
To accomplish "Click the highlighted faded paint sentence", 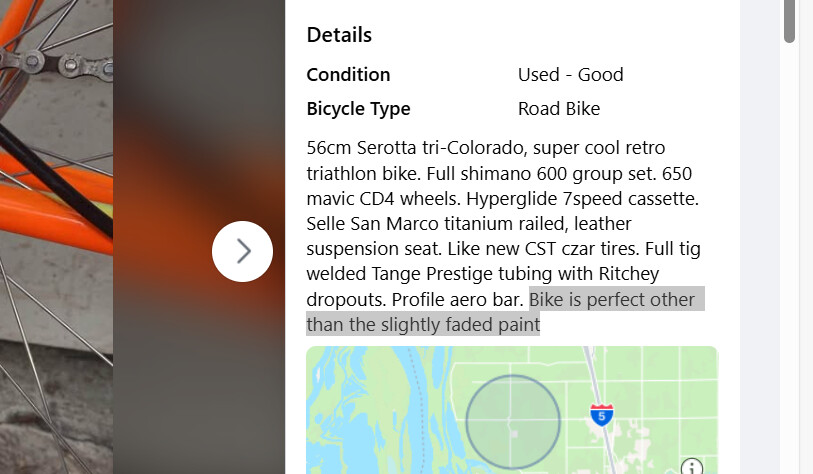I will [506, 312].
